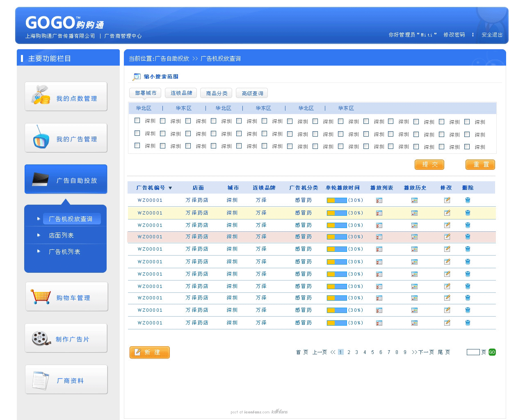Click 修改密码 link in header
This screenshot has height=420, width=525.
454,35
